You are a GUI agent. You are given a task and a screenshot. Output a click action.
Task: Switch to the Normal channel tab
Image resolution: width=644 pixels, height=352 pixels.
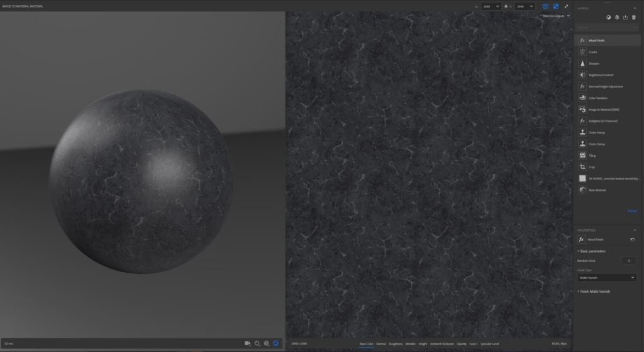(381, 344)
